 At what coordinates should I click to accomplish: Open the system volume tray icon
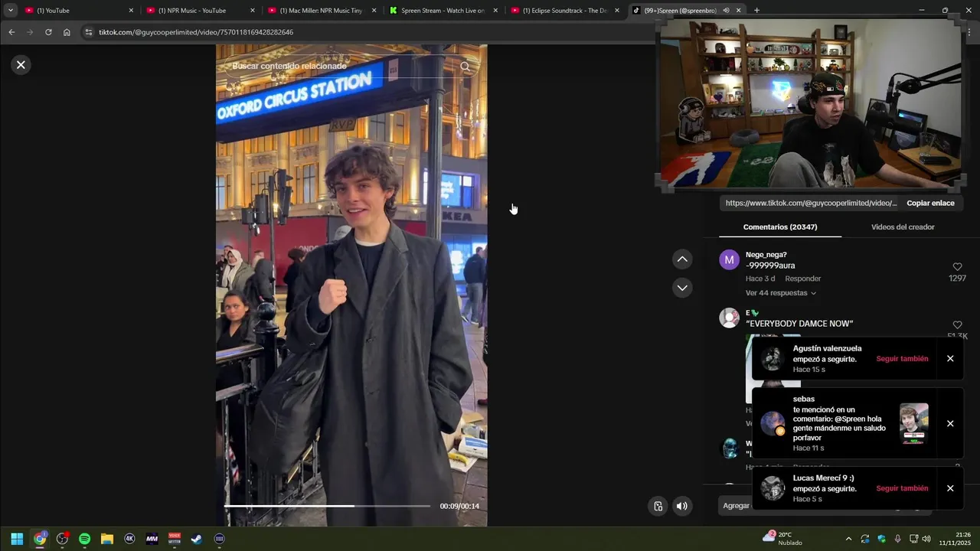tap(926, 539)
